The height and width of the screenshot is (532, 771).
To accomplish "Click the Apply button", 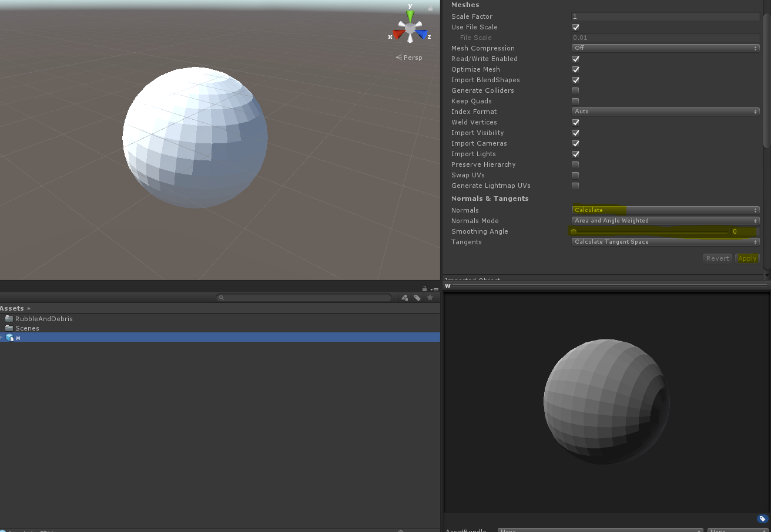I will (x=747, y=258).
